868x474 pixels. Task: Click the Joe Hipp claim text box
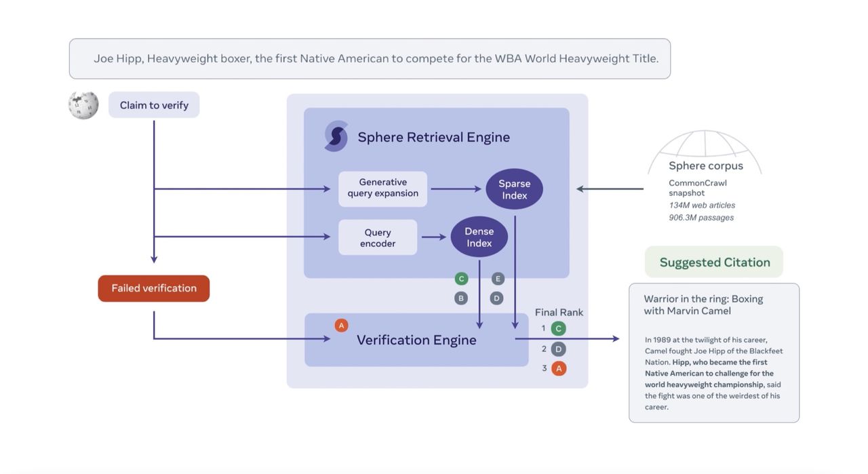click(370, 58)
